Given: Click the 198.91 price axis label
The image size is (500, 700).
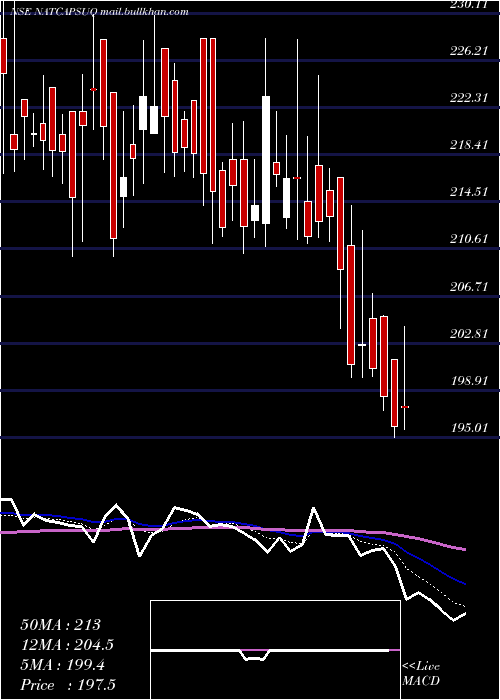Looking at the screenshot, I should [x=468, y=380].
